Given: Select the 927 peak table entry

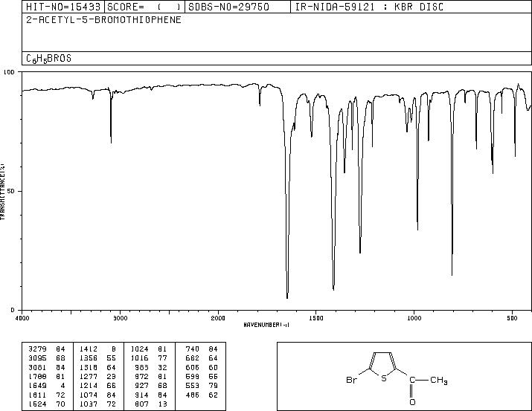Looking at the screenshot, I should [151, 386].
